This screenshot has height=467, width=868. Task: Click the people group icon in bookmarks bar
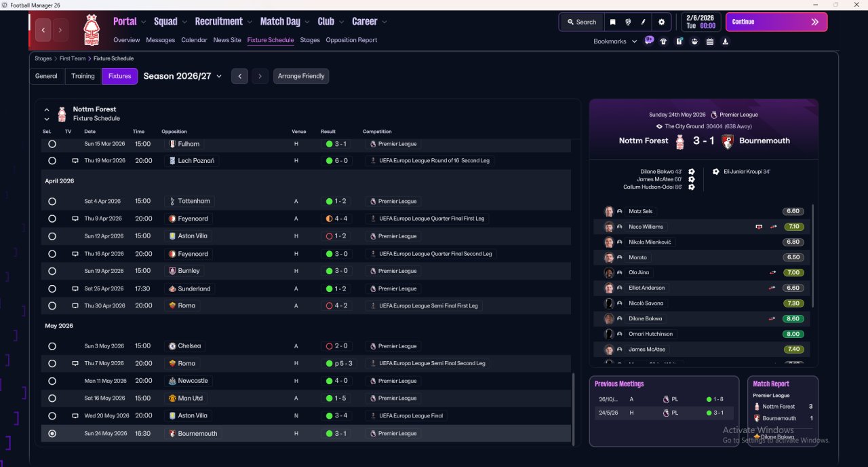click(x=694, y=41)
